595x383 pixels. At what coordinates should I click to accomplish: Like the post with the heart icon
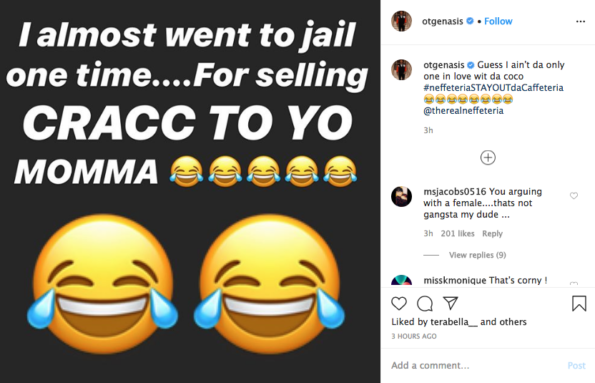click(x=399, y=304)
